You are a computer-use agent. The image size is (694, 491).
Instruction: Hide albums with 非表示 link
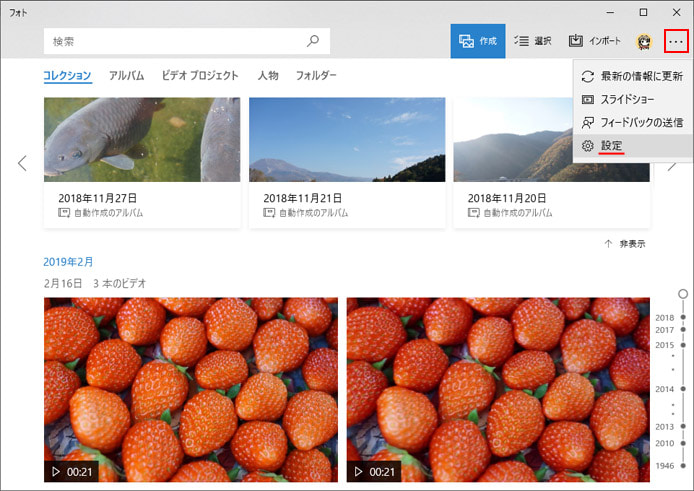(x=625, y=244)
